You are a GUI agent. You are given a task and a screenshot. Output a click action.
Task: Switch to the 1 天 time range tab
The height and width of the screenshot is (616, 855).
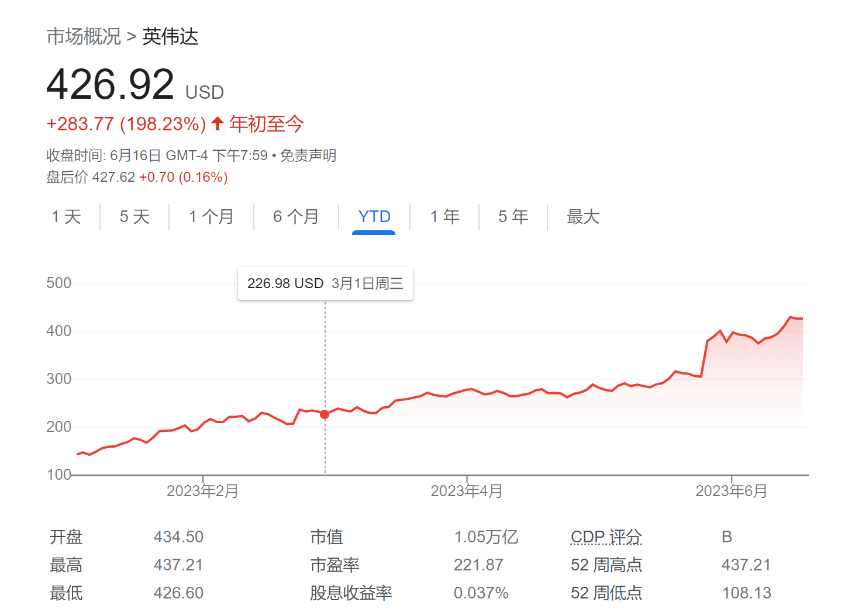[66, 217]
